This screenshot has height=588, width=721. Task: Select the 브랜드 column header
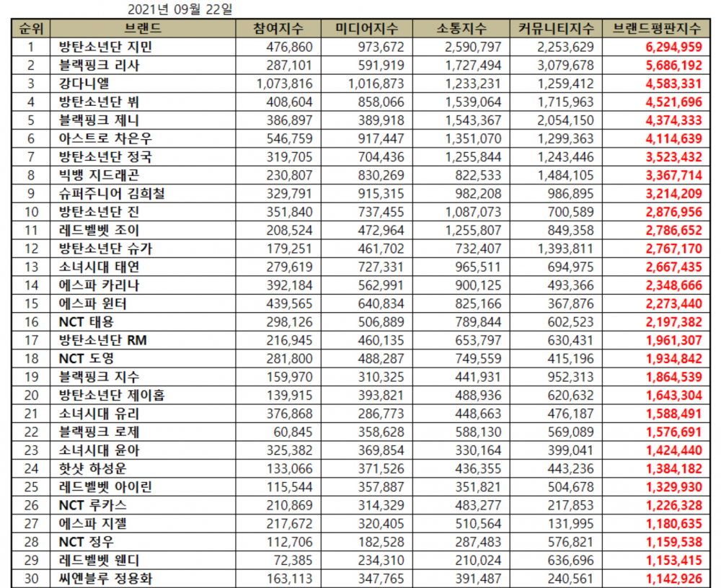(143, 29)
